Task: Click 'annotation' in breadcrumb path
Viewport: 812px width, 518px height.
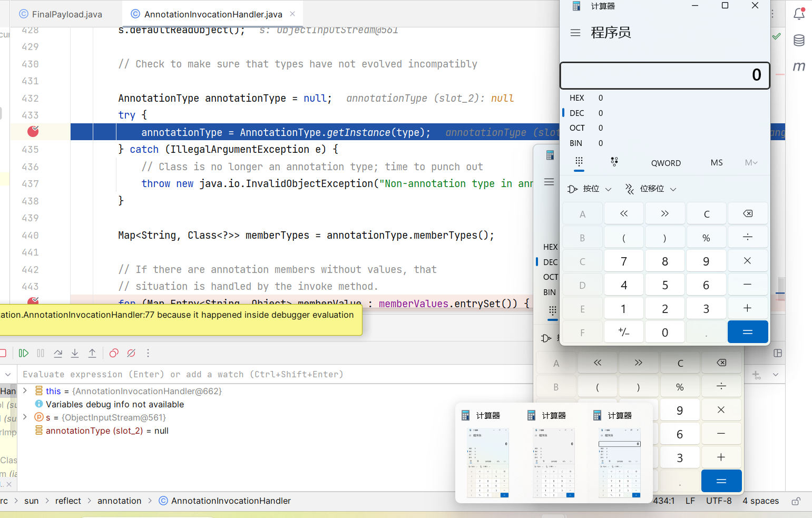Action: click(x=119, y=501)
